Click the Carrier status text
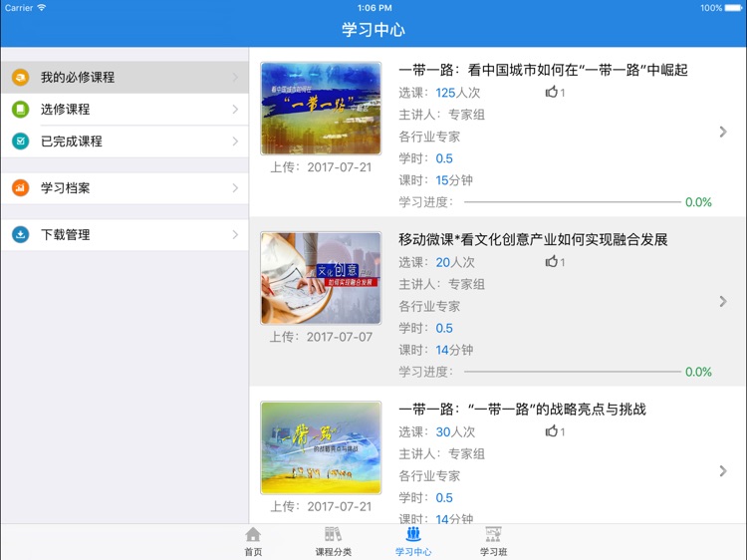Image resolution: width=747 pixels, height=560 pixels. click(19, 8)
